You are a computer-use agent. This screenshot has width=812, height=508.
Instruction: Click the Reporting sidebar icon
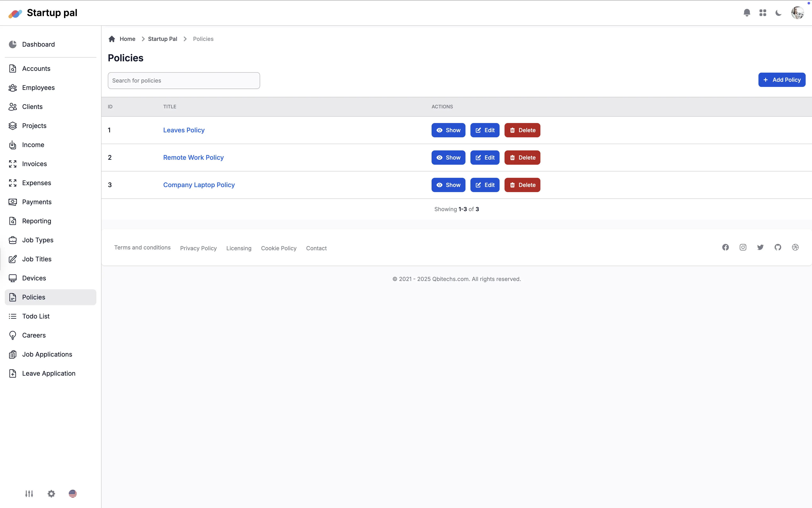(x=13, y=221)
